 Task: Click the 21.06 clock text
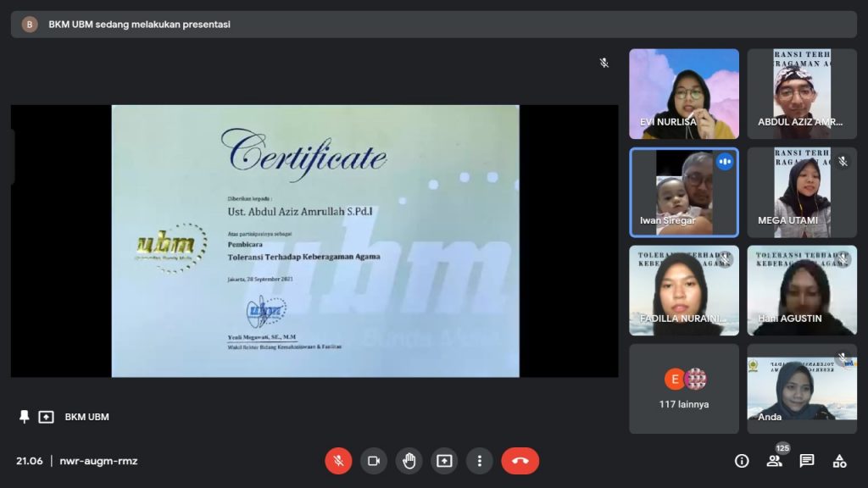30,461
